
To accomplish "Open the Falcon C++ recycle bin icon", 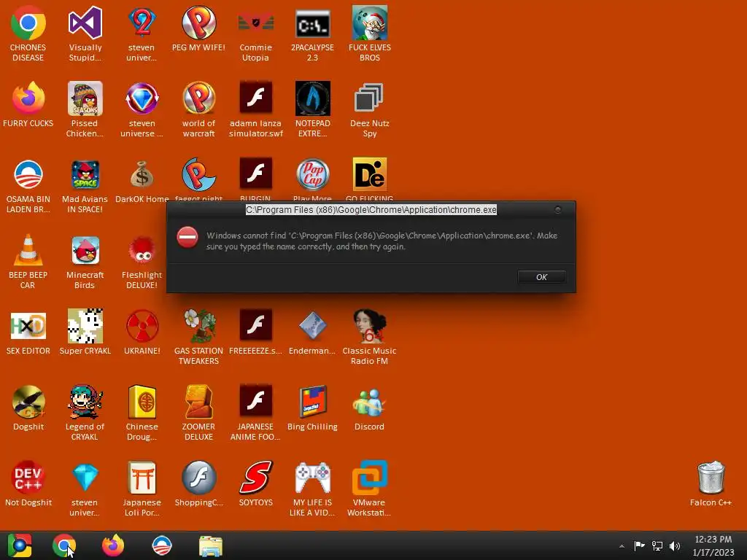I will pos(711,483).
